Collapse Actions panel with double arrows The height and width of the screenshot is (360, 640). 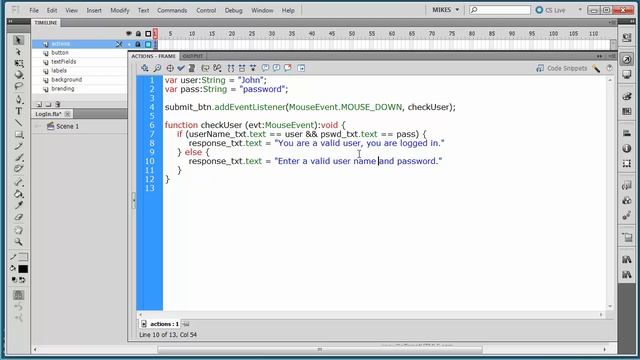pos(599,56)
